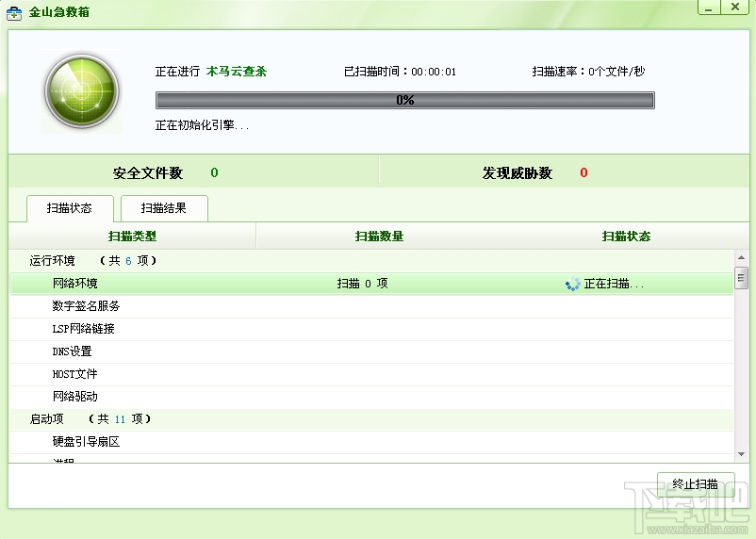Image resolution: width=756 pixels, height=539 pixels.
Task: Click the spinning scanning status icon
Action: [x=572, y=284]
